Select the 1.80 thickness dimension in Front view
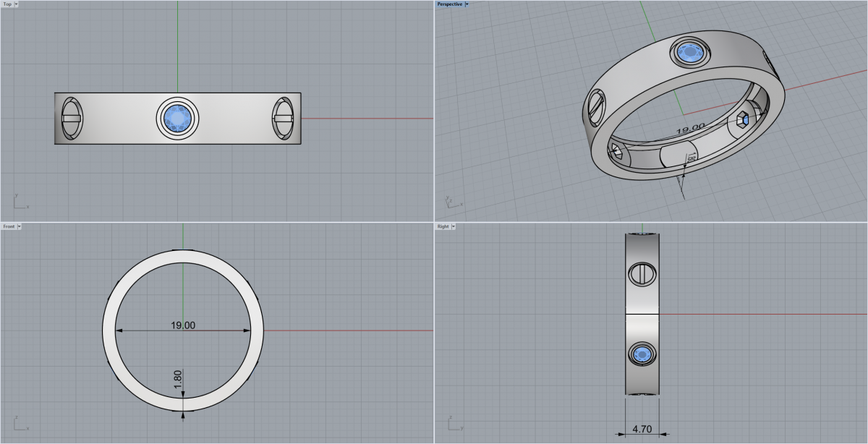The height and width of the screenshot is (444, 868). (x=178, y=380)
